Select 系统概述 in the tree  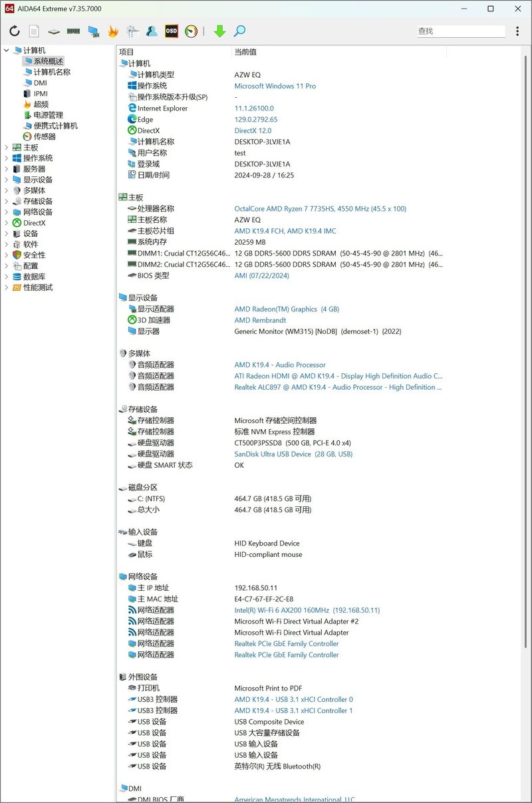click(x=49, y=61)
